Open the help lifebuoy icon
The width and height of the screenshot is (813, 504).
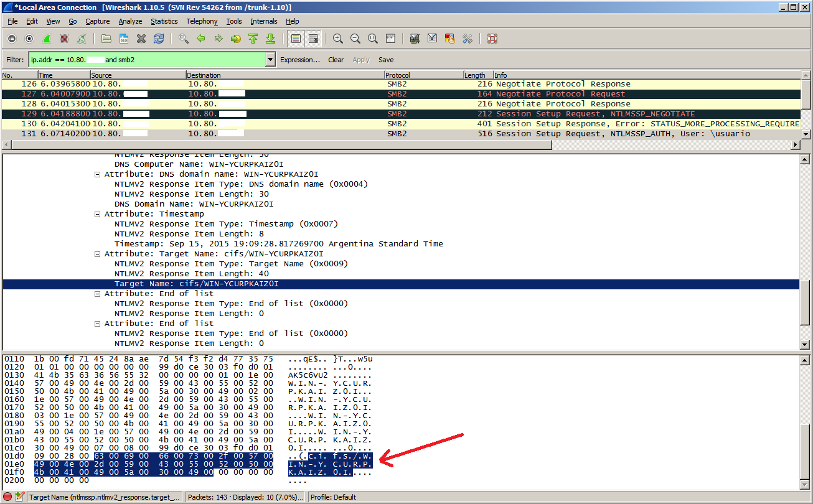pos(492,39)
